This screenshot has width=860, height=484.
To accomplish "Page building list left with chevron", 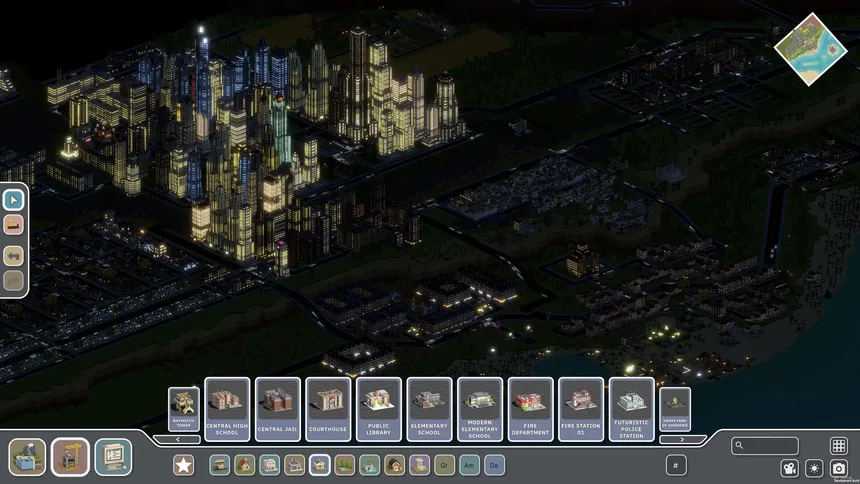I will tap(177, 440).
